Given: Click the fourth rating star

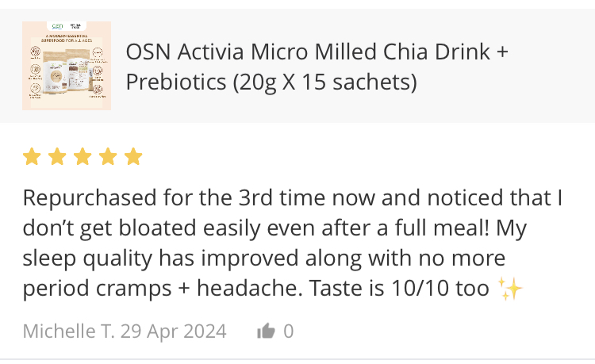Looking at the screenshot, I should [108, 156].
